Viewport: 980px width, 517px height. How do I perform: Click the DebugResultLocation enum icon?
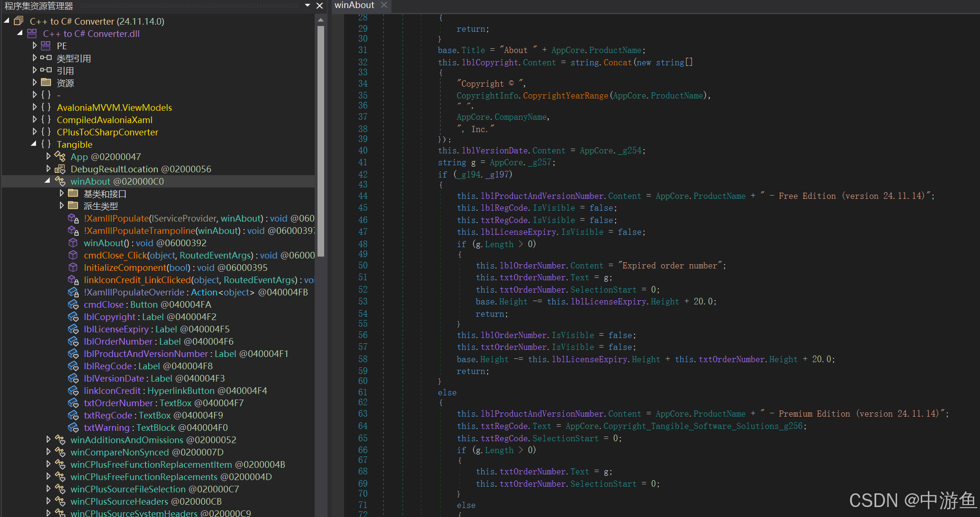[60, 169]
